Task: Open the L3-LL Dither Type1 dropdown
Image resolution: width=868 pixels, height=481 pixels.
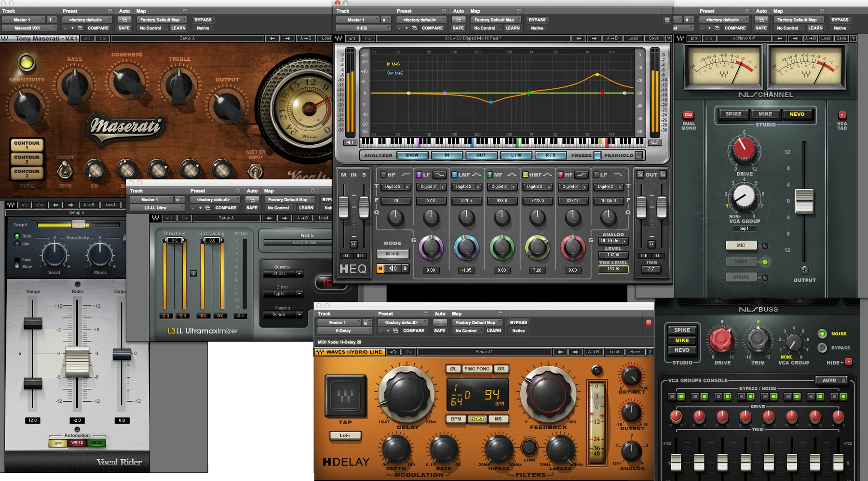Action: (x=283, y=294)
